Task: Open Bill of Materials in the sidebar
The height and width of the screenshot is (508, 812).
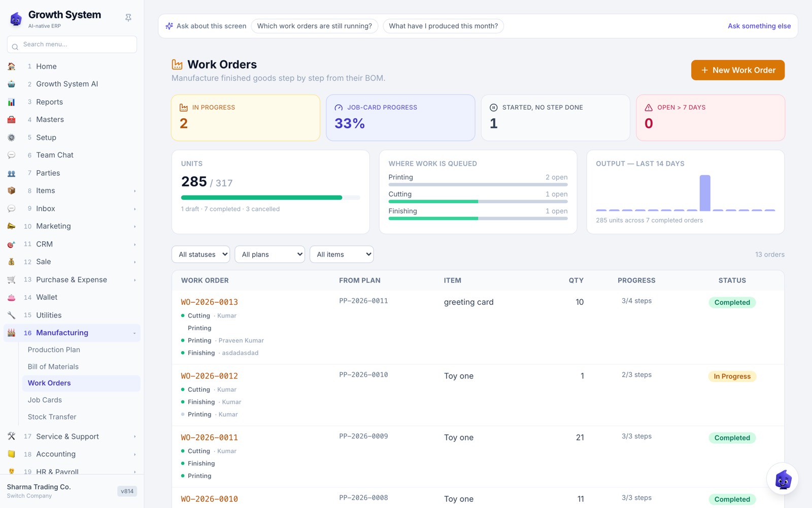Action: point(81,367)
